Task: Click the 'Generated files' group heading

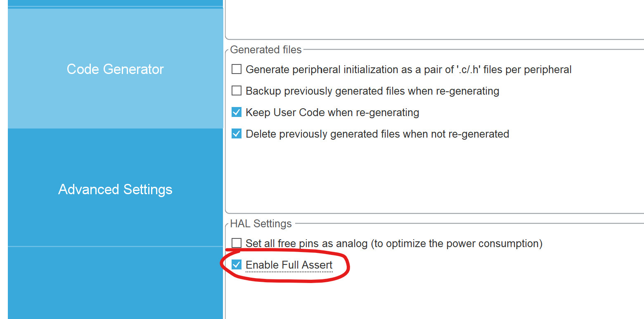Action: click(266, 50)
